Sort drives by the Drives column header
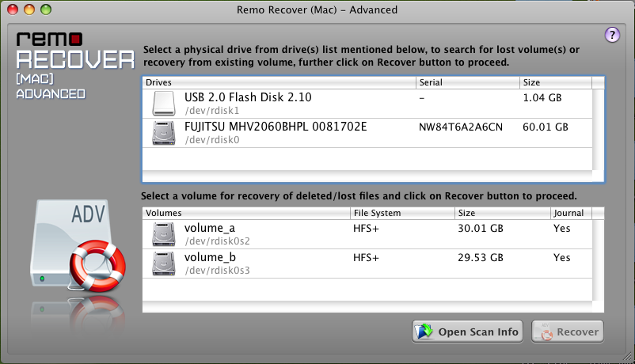The height and width of the screenshot is (364, 635). click(279, 82)
